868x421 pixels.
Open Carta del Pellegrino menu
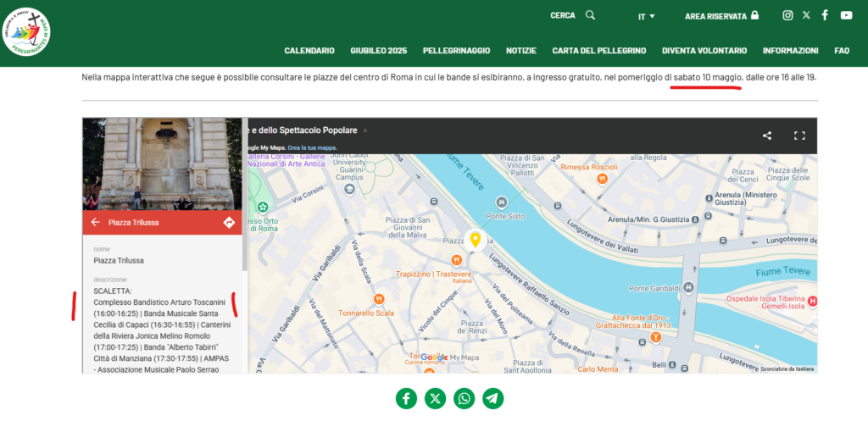(599, 50)
